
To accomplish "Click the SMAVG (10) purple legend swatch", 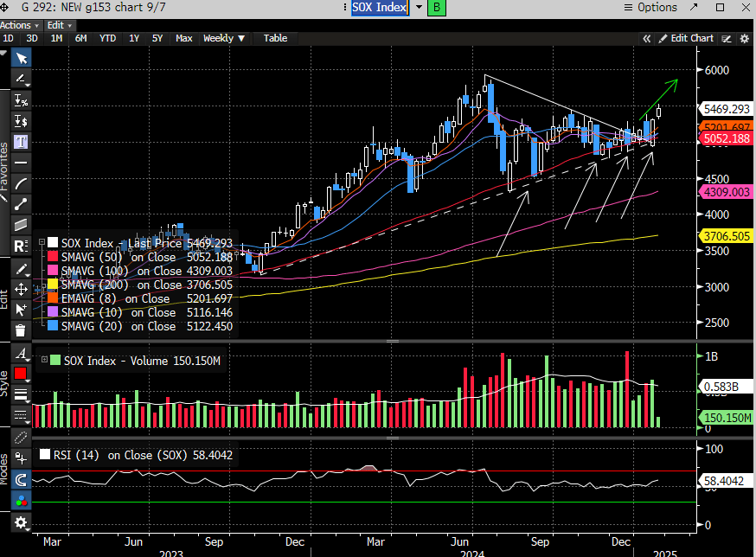I will click(x=53, y=312).
